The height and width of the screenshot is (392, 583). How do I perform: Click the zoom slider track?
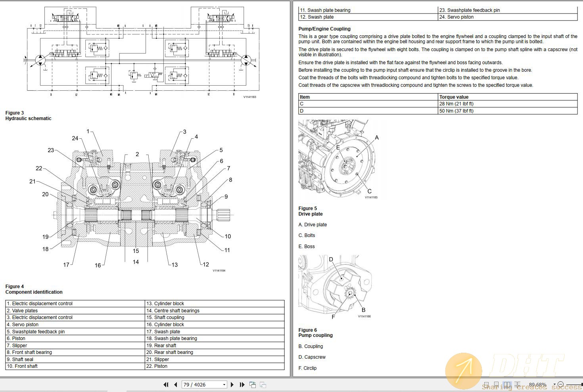click(x=574, y=384)
